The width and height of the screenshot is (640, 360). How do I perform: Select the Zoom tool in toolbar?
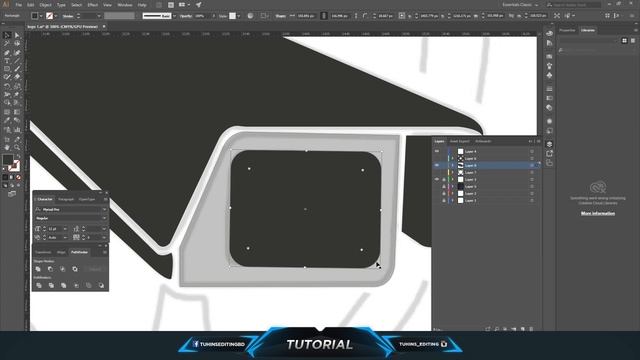coord(17,147)
